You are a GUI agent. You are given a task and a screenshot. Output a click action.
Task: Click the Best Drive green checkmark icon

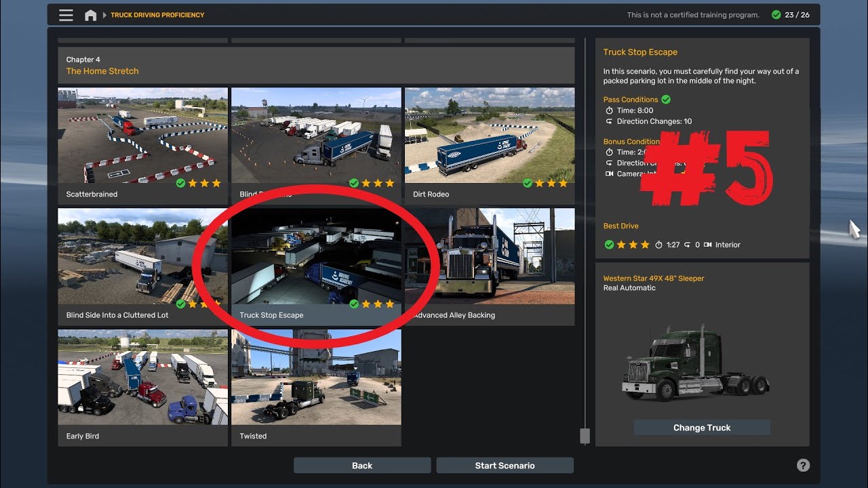click(x=609, y=245)
